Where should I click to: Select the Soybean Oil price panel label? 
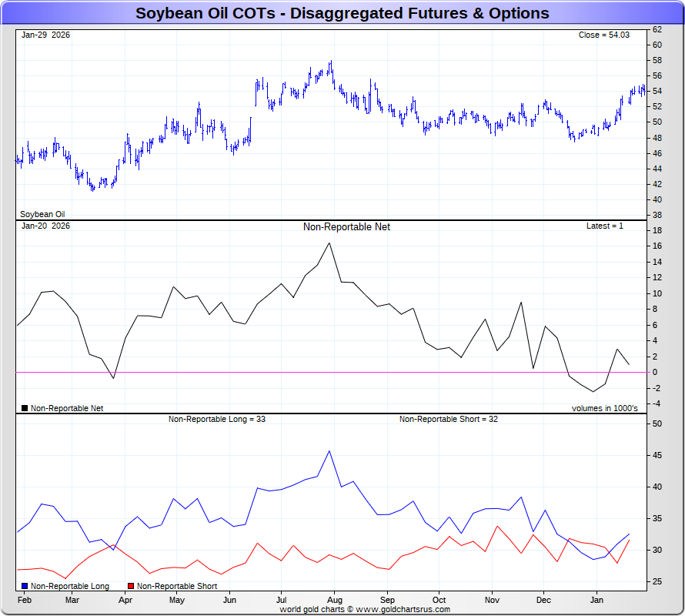coord(42,214)
